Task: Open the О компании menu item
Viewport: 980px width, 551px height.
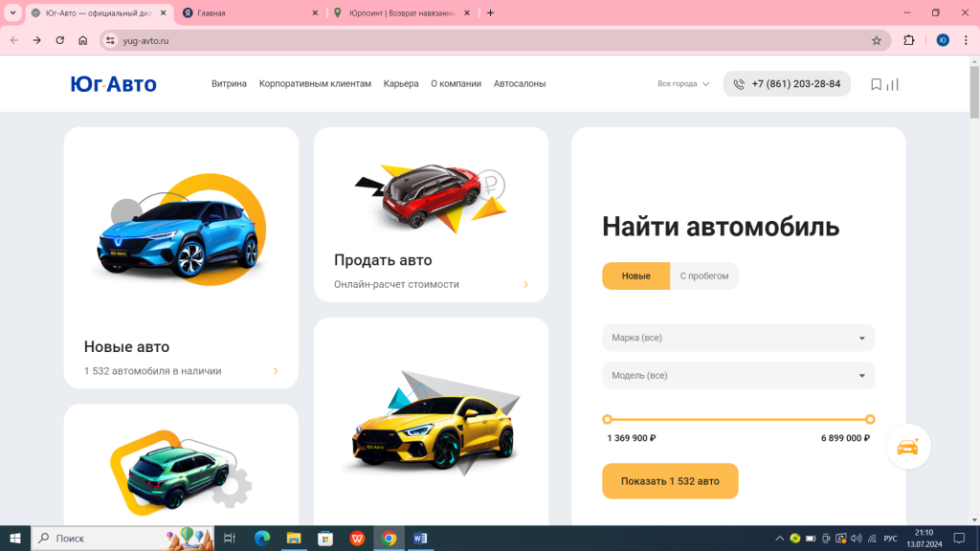Action: tap(456, 84)
